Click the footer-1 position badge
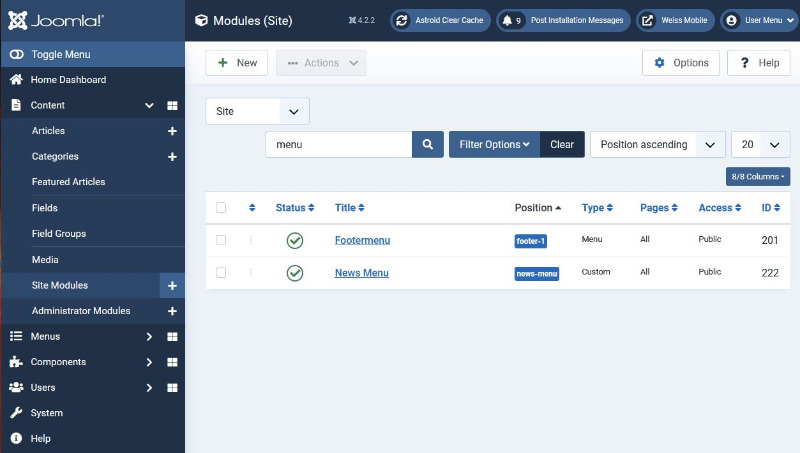This screenshot has height=453, width=800. click(x=531, y=241)
